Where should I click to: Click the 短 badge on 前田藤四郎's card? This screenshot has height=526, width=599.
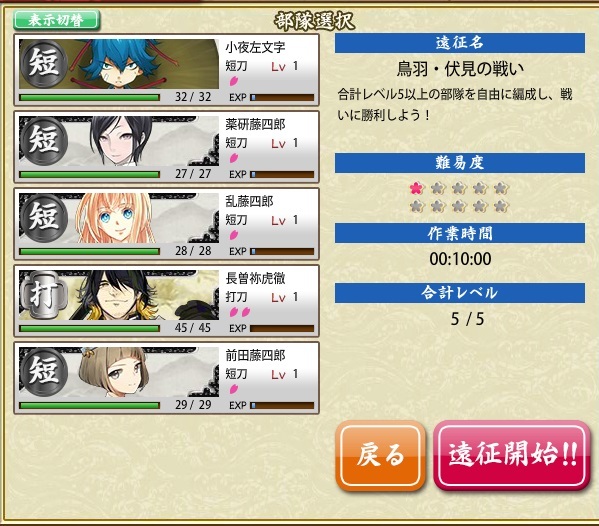(44, 372)
